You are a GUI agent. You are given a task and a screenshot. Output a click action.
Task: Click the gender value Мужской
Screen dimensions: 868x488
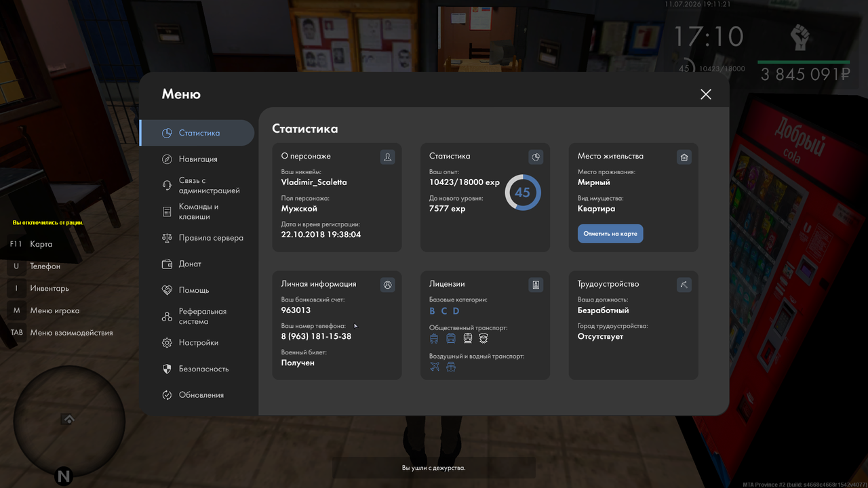tap(299, 209)
